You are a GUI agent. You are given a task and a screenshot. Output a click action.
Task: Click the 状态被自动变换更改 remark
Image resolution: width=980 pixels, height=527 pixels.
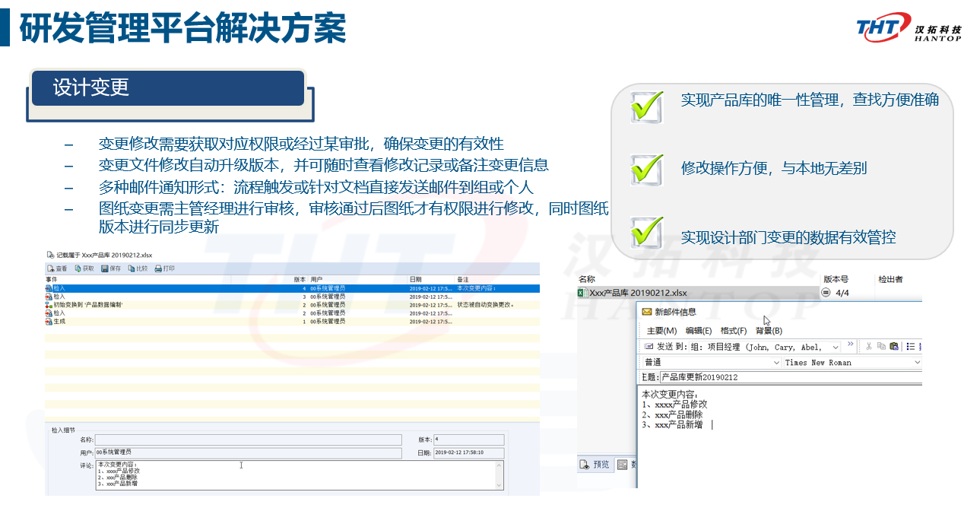tap(486, 305)
